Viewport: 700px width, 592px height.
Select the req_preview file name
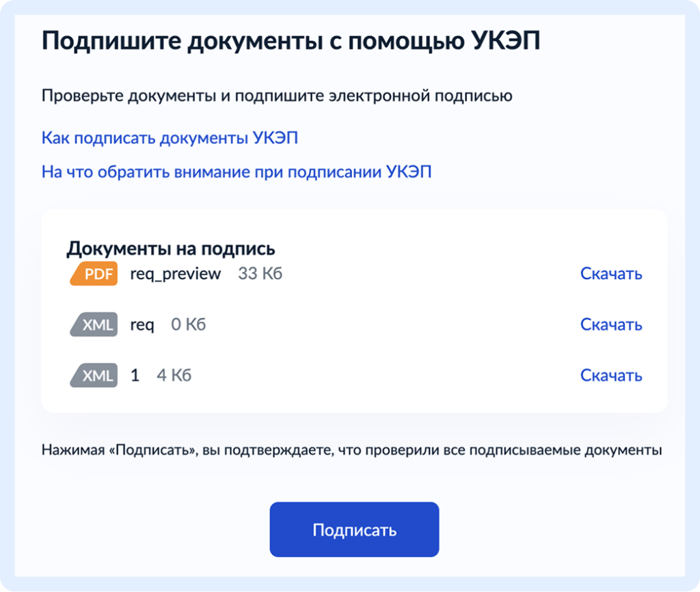pyautogui.click(x=176, y=274)
